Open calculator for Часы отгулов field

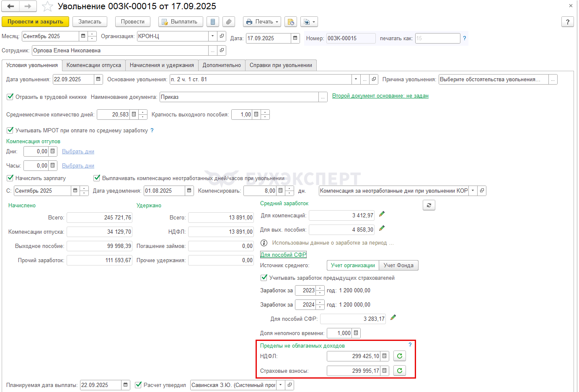53,165
